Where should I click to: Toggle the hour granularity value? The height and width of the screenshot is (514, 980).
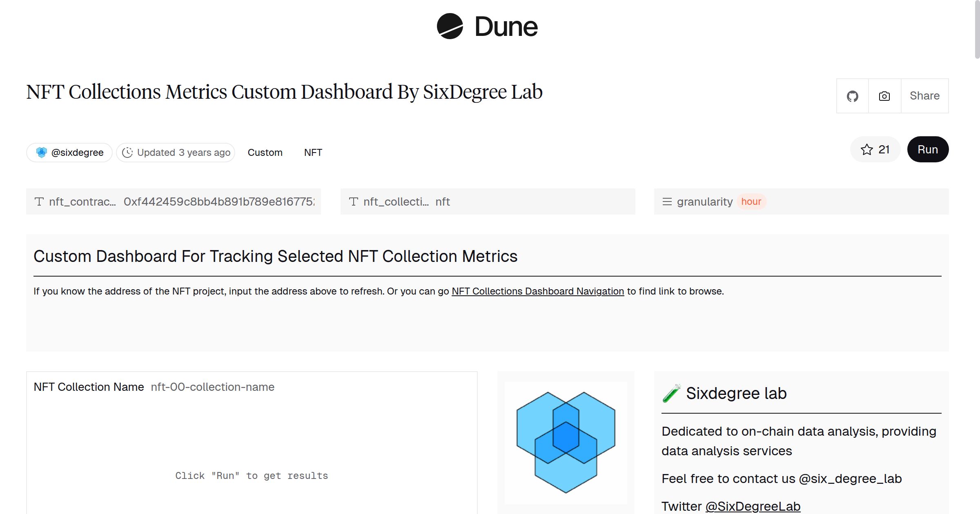(751, 202)
